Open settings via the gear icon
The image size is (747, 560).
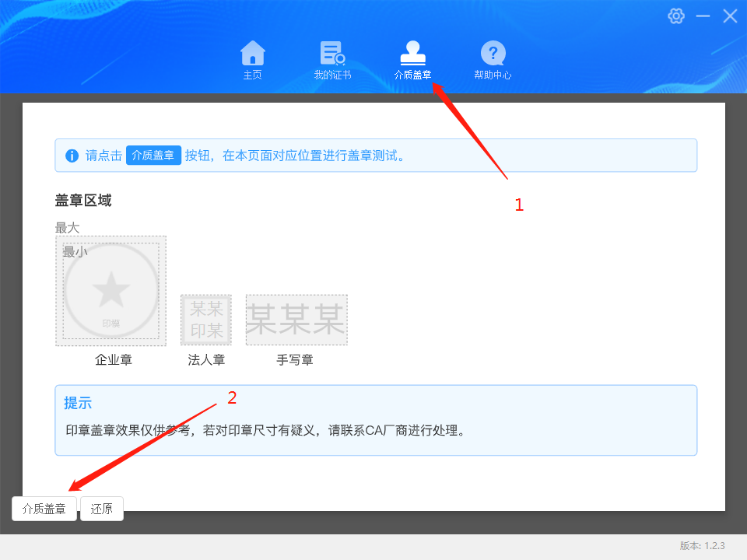coord(676,16)
